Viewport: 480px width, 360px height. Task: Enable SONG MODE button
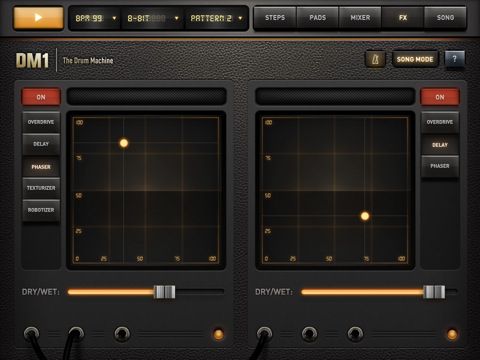[415, 60]
